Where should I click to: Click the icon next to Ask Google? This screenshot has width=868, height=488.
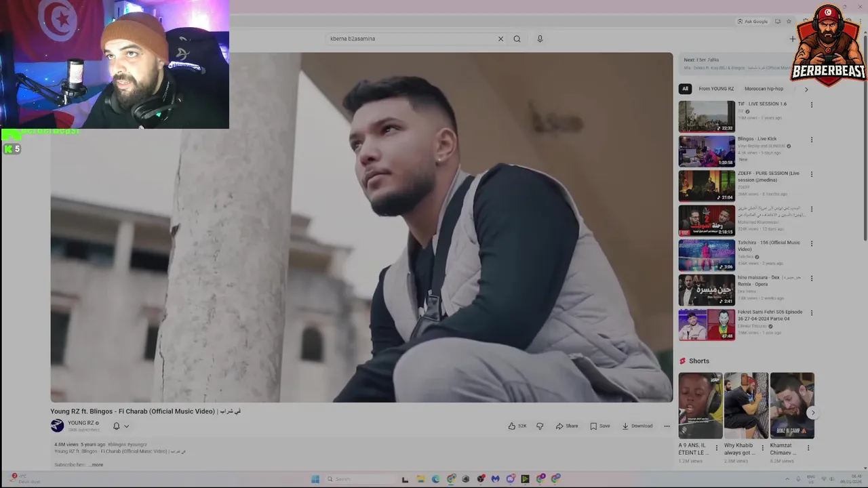[x=778, y=21]
